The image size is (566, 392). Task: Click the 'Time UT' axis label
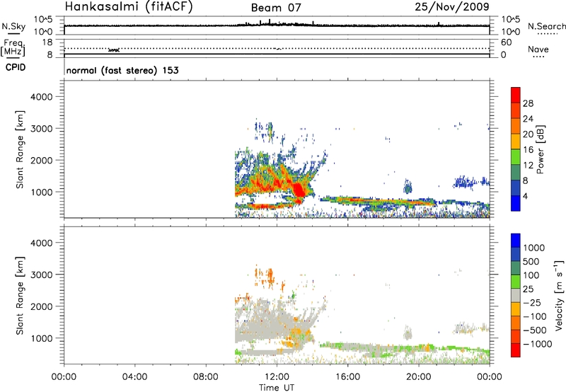pyautogui.click(x=277, y=388)
